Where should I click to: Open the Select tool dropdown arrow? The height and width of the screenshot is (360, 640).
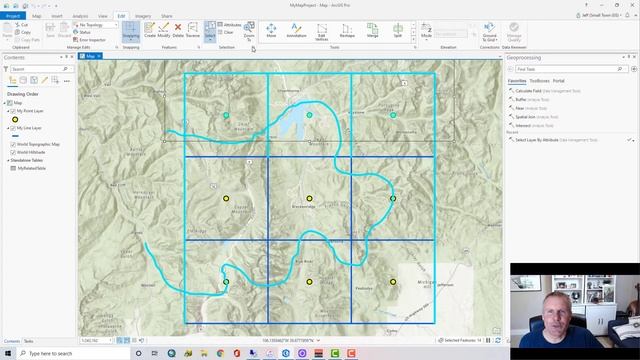click(x=210, y=40)
